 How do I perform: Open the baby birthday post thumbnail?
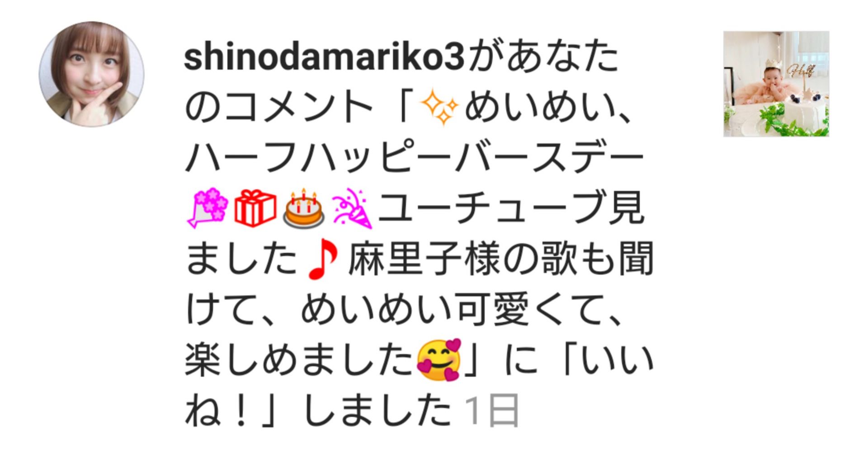(x=776, y=84)
